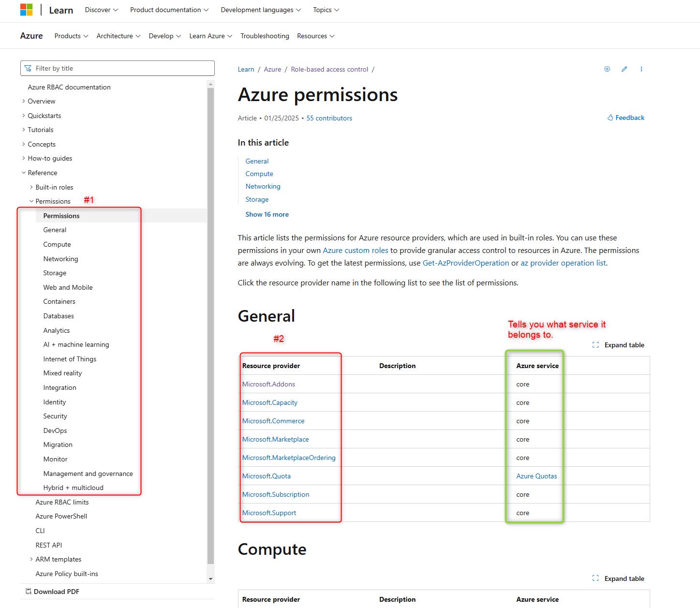Click the filter icon in the title search box
This screenshot has width=700, height=608.
click(28, 68)
